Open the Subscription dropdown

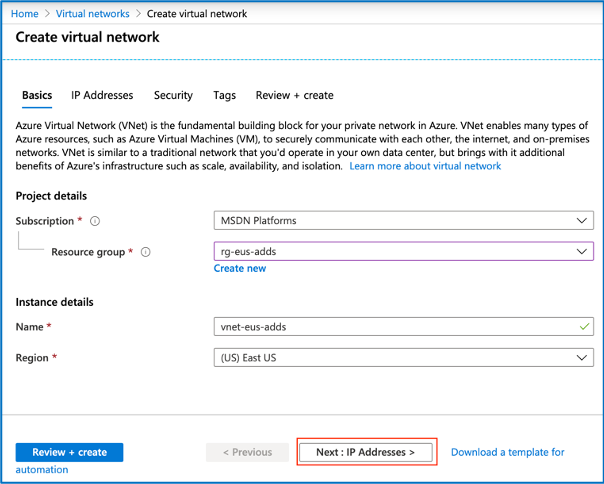[x=403, y=221]
